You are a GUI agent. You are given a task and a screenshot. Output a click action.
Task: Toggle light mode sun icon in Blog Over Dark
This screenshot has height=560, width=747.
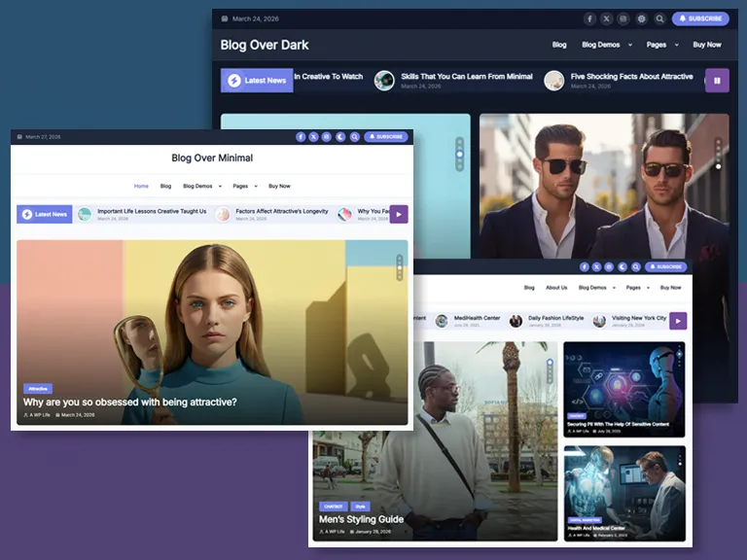click(642, 18)
